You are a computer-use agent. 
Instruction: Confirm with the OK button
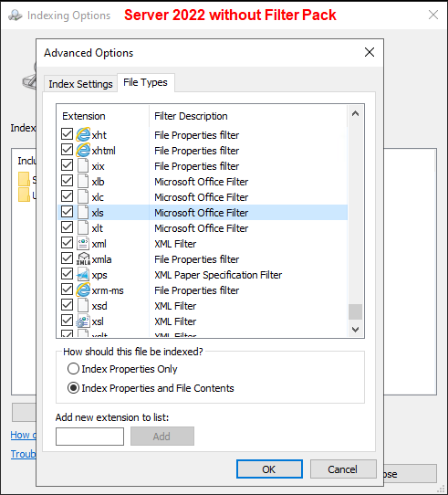(269, 469)
